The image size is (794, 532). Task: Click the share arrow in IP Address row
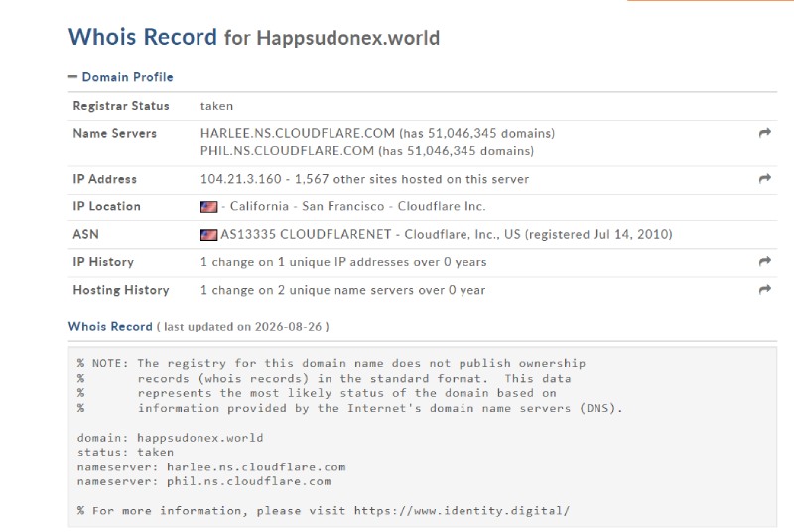(764, 178)
